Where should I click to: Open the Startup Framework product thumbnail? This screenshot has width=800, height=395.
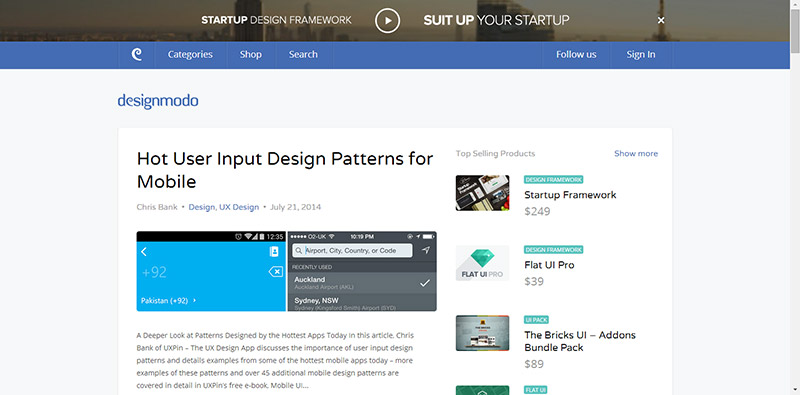coord(482,193)
